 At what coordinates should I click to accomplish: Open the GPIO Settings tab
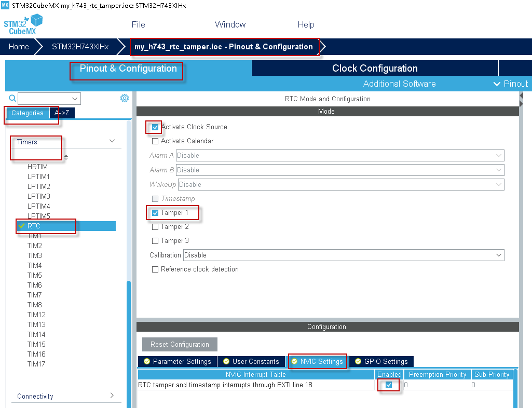click(x=381, y=361)
